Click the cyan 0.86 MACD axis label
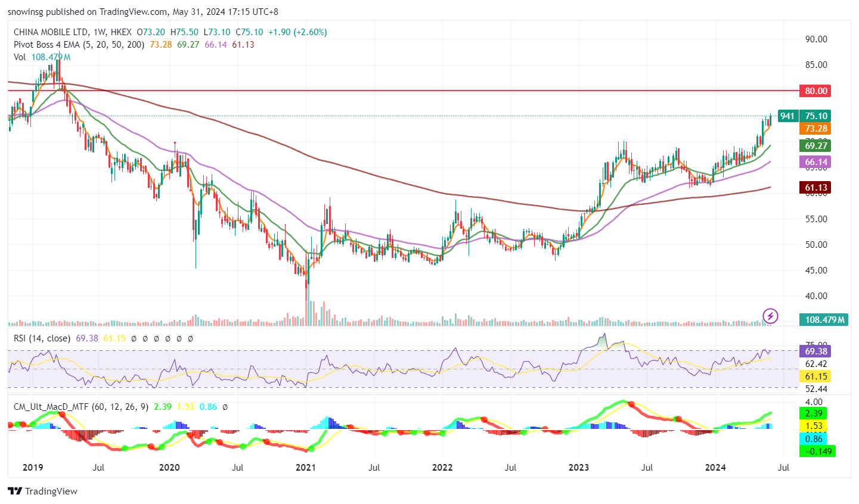859x504 pixels. (814, 439)
